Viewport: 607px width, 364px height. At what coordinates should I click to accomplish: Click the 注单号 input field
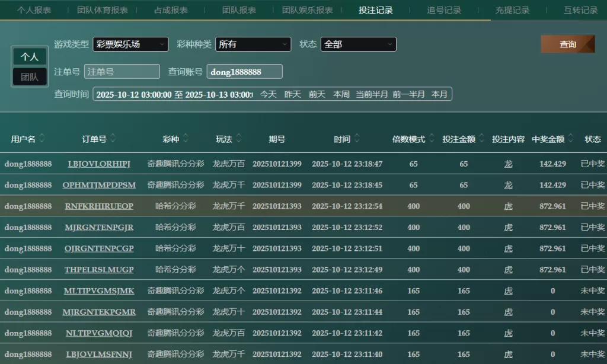coord(122,72)
